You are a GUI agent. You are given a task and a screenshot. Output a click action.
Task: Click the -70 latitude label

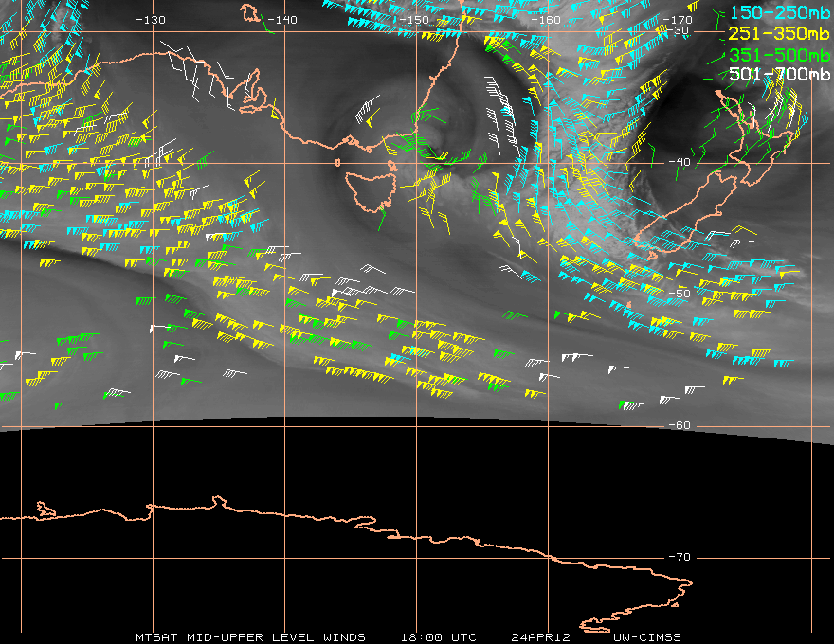pos(680,557)
